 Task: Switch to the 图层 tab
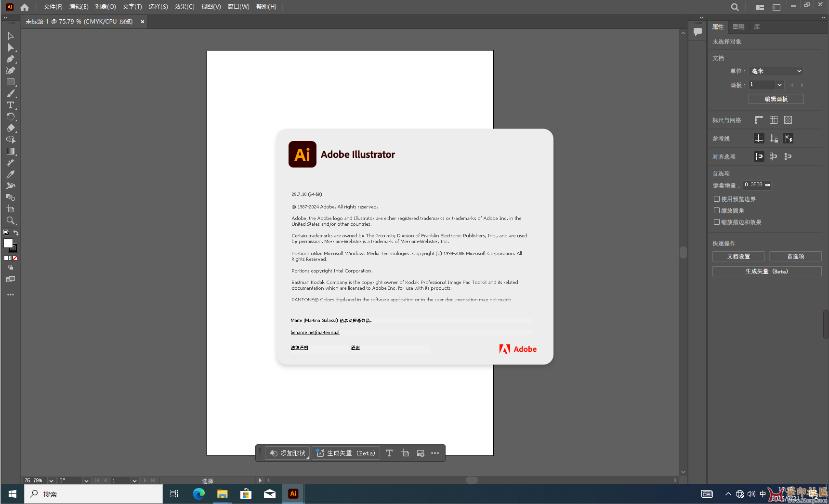click(x=738, y=27)
